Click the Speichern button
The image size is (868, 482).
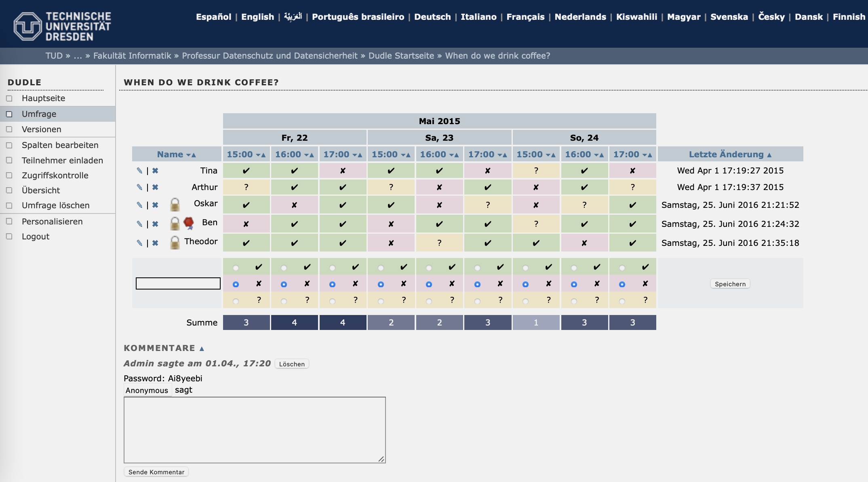pos(730,284)
